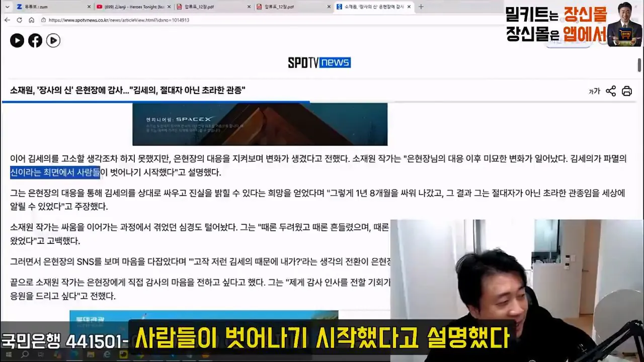Viewport: 644px width, 362px height.
Task: Open the browser home page
Action: click(31, 20)
